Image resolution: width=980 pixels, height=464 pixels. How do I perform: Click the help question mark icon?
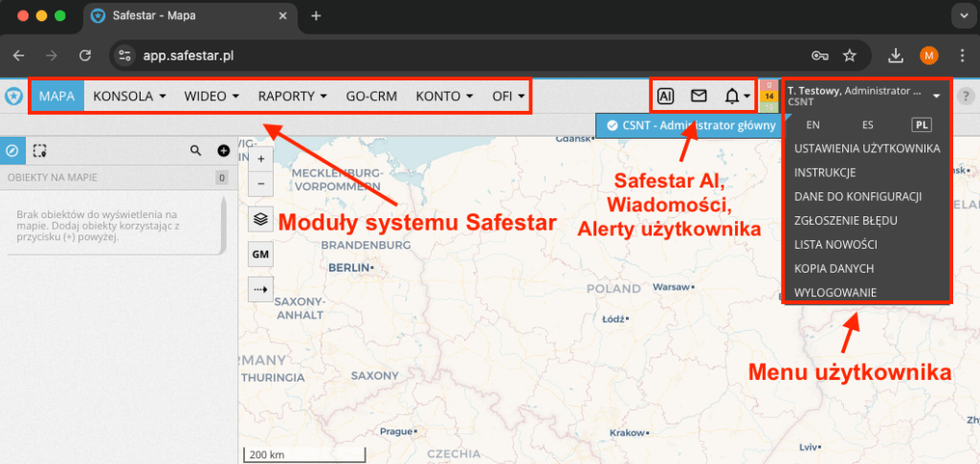click(967, 97)
